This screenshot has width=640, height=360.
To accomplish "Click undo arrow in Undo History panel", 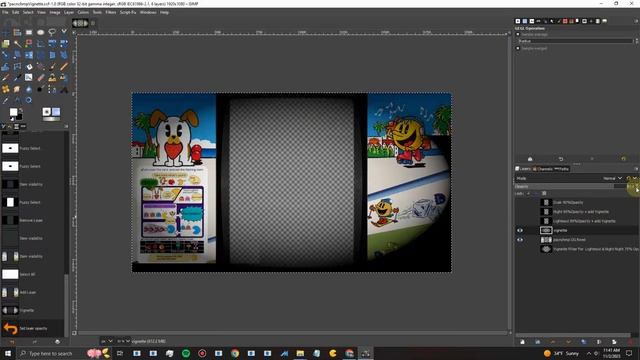I will tap(12, 342).
